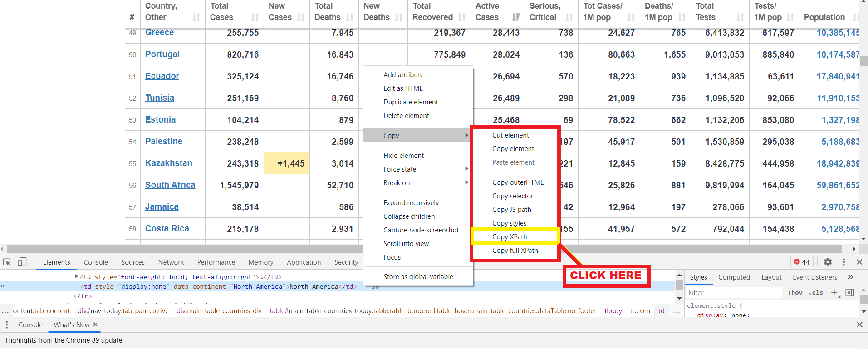Sort by New Deaths column
Screen dimensions: 868x349
point(399,17)
